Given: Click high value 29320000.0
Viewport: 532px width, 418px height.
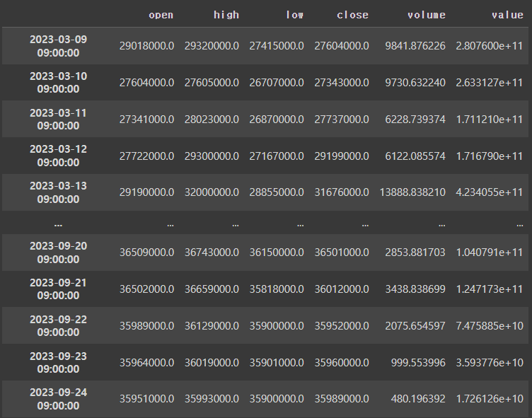Looking at the screenshot, I should coord(212,46).
